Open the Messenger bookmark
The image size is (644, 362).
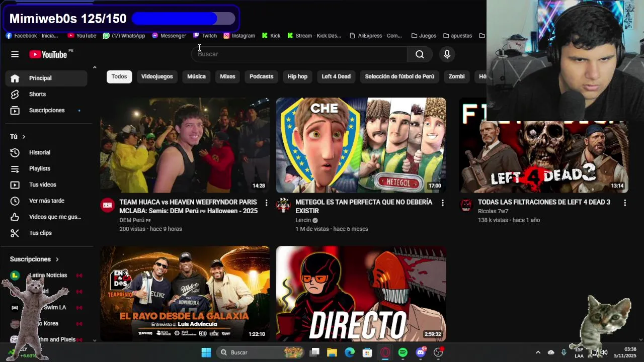(169, 36)
